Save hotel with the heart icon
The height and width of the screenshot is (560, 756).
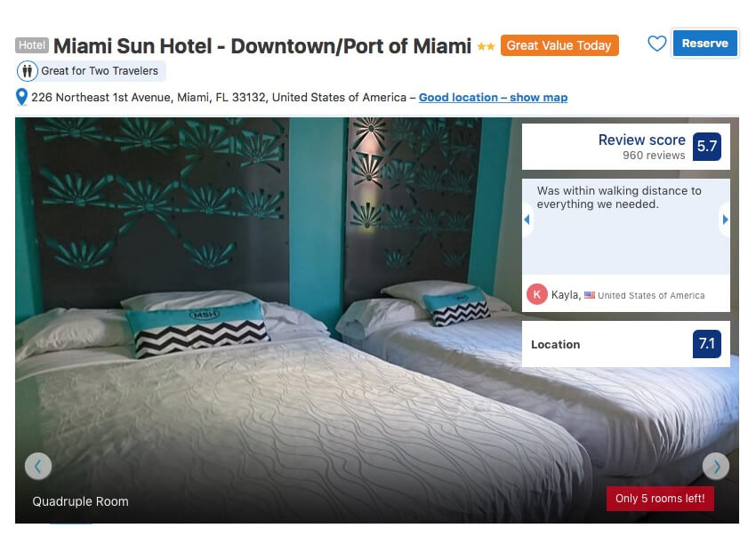pyautogui.click(x=656, y=44)
